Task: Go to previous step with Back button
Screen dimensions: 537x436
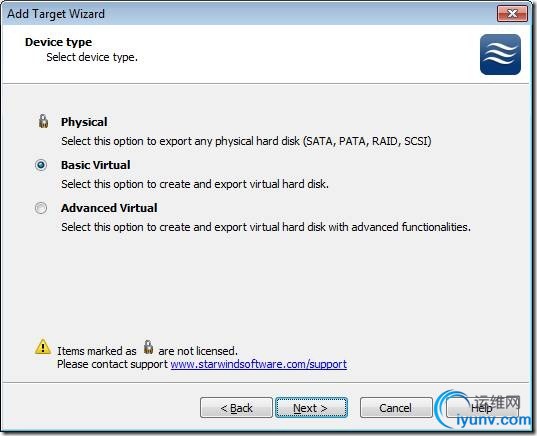Action: click(x=236, y=408)
